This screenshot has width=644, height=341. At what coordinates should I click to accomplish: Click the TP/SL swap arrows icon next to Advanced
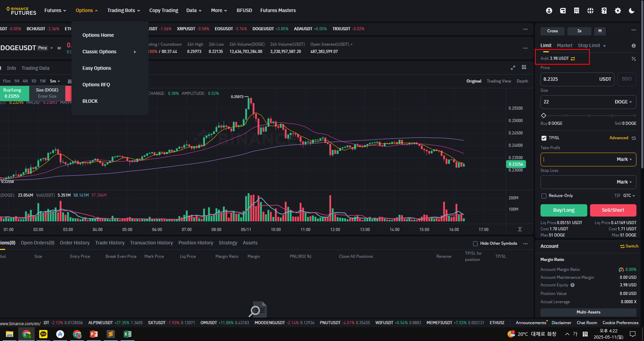(634, 138)
